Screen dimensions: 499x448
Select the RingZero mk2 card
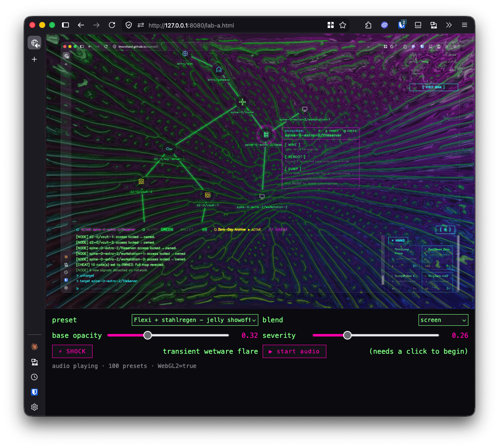click(x=437, y=282)
